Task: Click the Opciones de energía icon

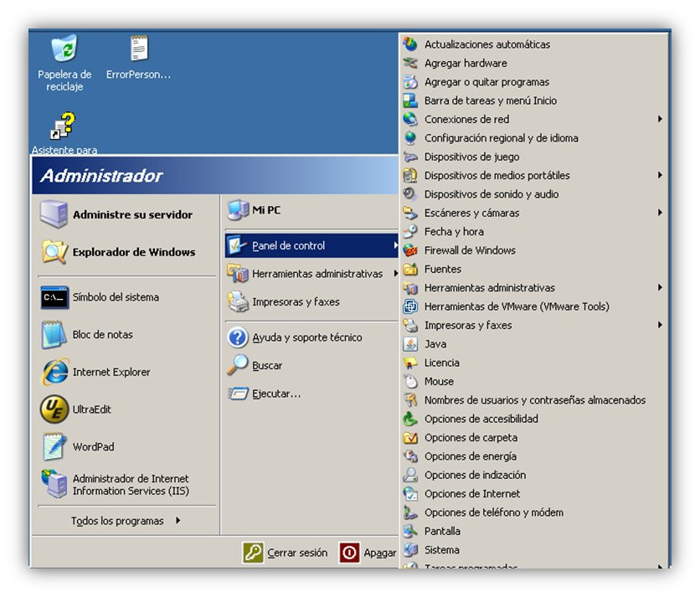Action: click(x=410, y=456)
